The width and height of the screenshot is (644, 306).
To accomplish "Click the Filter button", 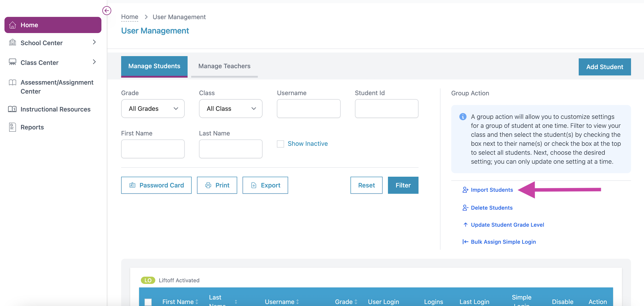I will (403, 185).
